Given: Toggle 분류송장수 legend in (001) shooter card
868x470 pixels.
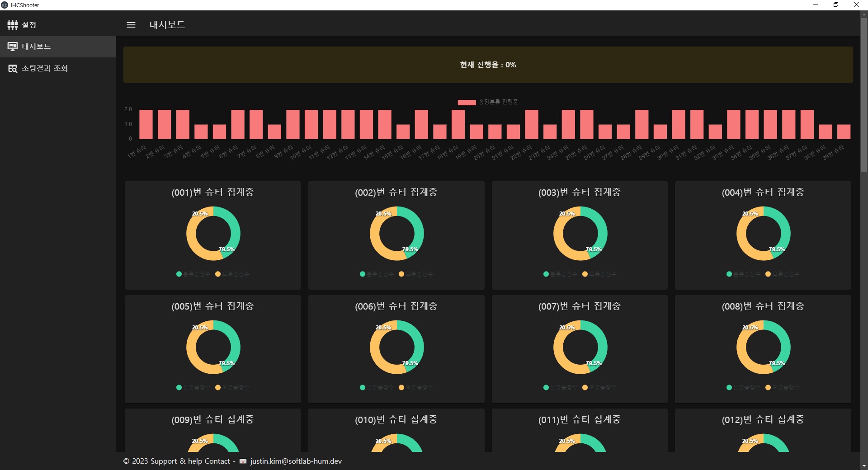Looking at the screenshot, I should [x=193, y=274].
